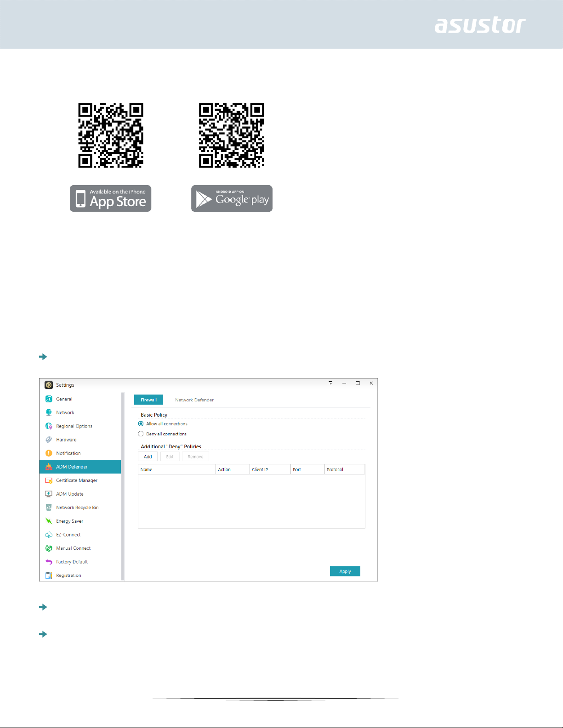Click the Regional Options icon
This screenshot has height=728, width=563.
49,426
